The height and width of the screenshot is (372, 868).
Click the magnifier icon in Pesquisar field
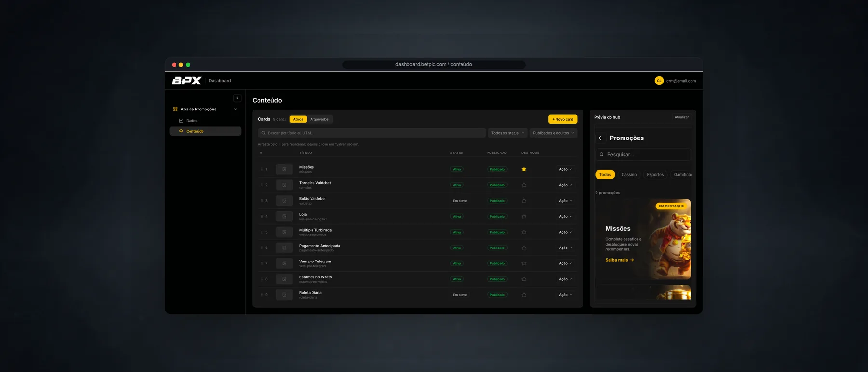(602, 155)
